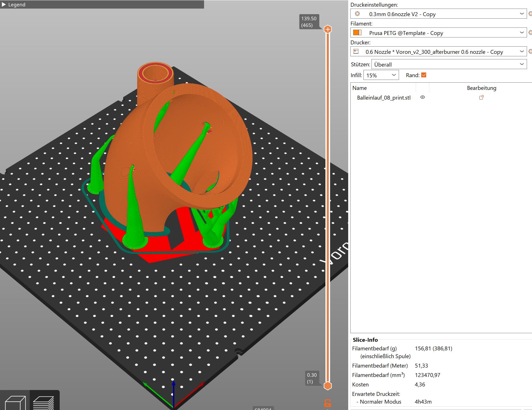532x410 pixels.
Task: Toggle the layer slider lock icon
Action: coord(328,403)
